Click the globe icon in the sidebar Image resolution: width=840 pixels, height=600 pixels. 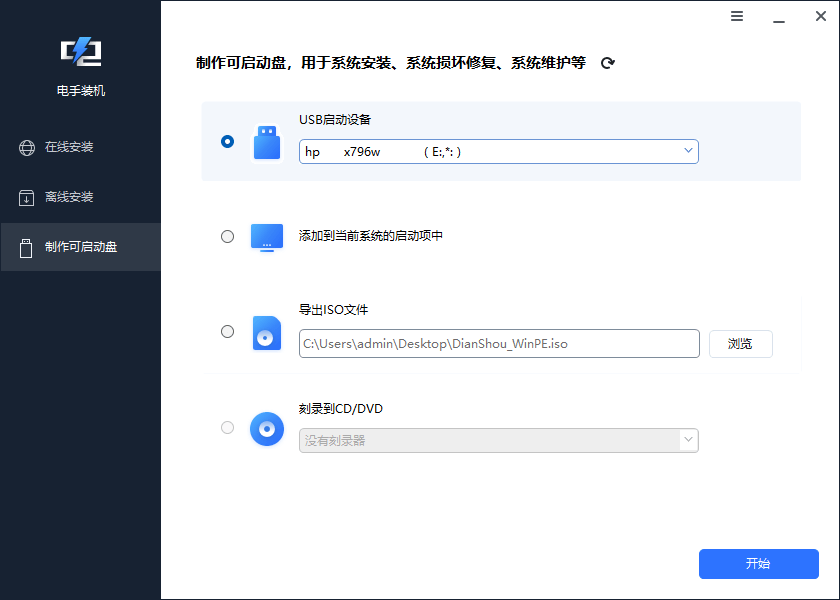[27, 148]
